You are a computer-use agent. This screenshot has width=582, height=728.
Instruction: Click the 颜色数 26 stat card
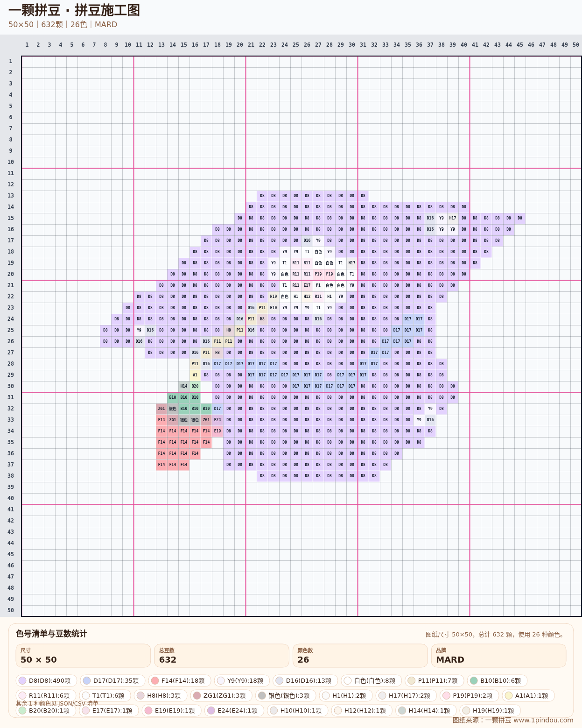(x=360, y=656)
